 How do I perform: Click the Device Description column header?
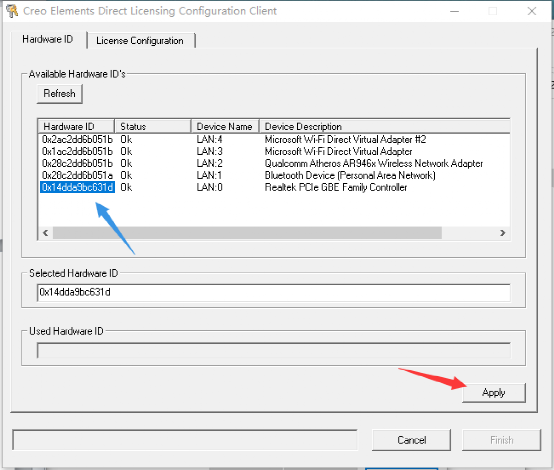pyautogui.click(x=385, y=127)
